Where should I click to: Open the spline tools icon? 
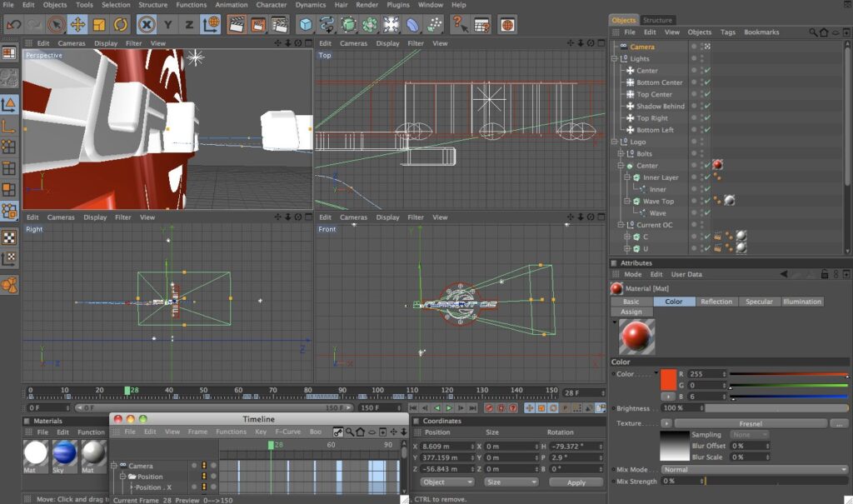[x=327, y=24]
